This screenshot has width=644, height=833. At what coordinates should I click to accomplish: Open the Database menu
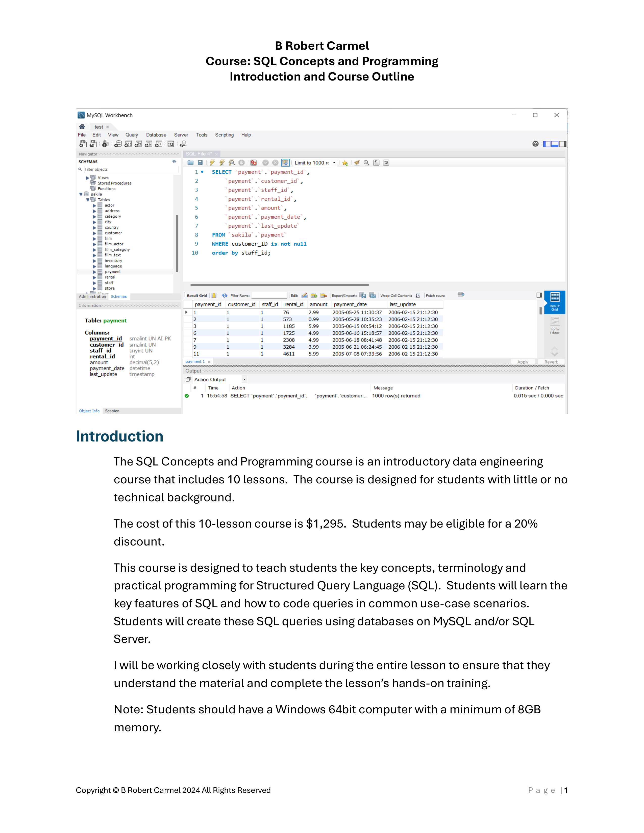click(156, 135)
